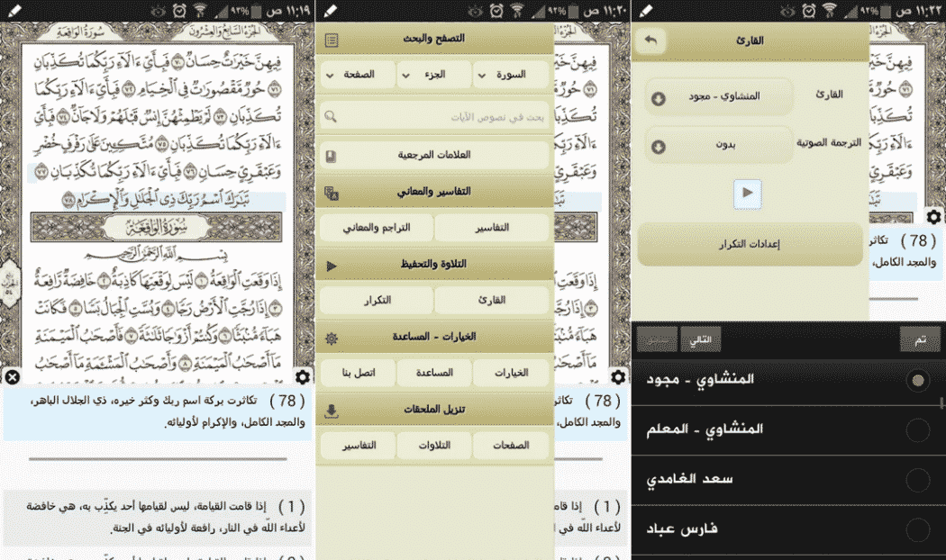
Task: Close the tafsir panel with the X icon
Action: (12, 377)
